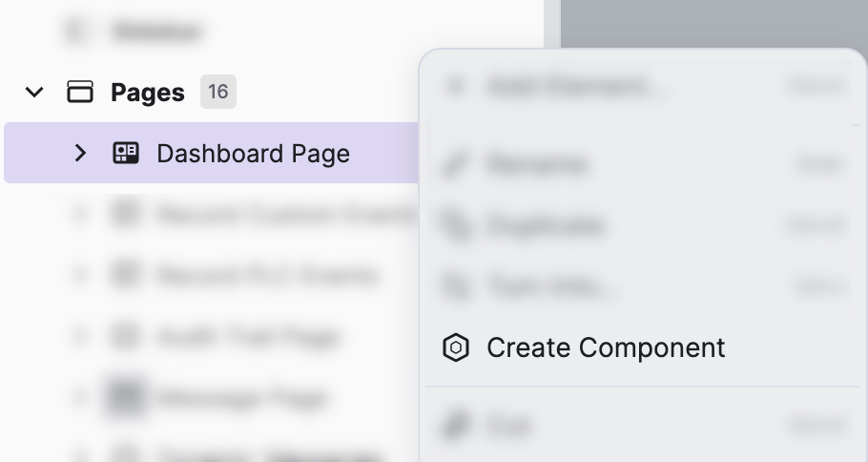Image resolution: width=868 pixels, height=462 pixels.
Task: Select Duplicate in the context menu
Action: click(x=546, y=226)
